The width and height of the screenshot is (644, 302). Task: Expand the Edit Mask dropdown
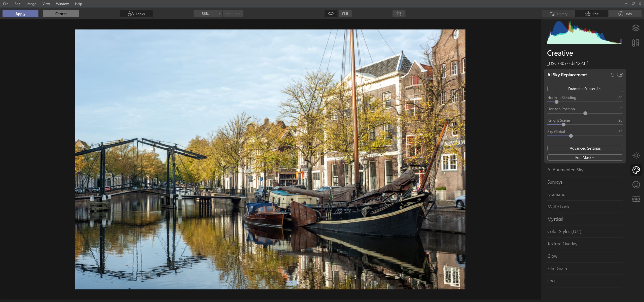[x=585, y=157]
